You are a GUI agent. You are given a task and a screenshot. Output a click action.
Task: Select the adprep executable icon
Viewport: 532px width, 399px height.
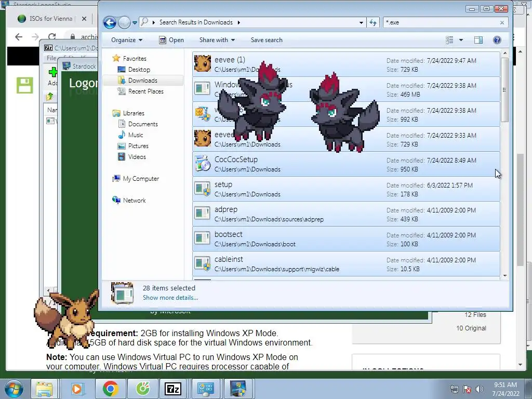[203, 214]
